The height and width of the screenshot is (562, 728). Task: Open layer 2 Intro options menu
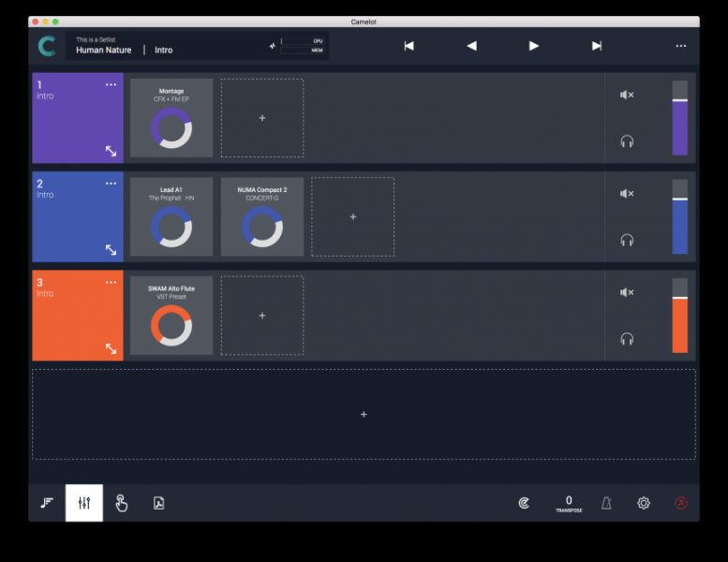(x=111, y=184)
